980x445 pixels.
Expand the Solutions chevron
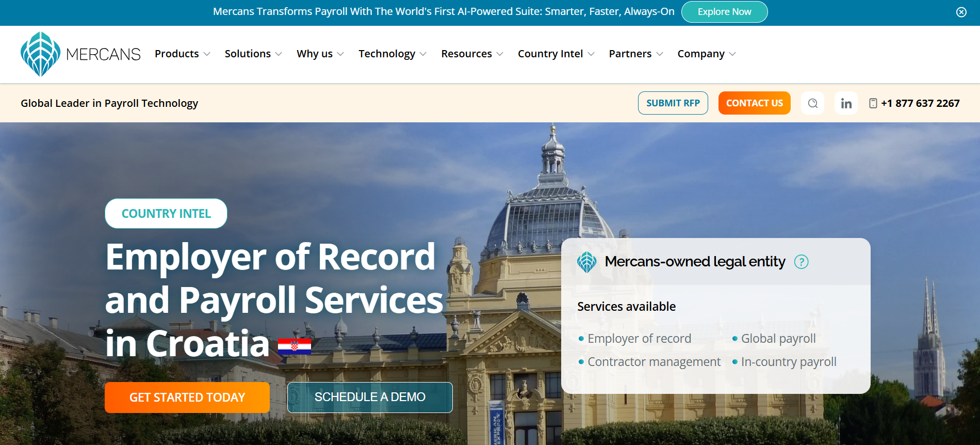(279, 54)
